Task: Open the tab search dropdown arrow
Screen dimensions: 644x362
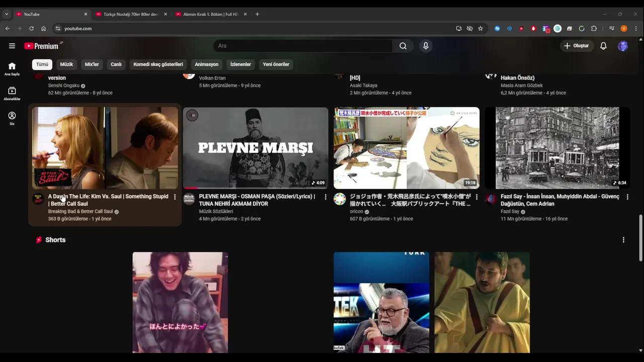Action: pyautogui.click(x=7, y=14)
